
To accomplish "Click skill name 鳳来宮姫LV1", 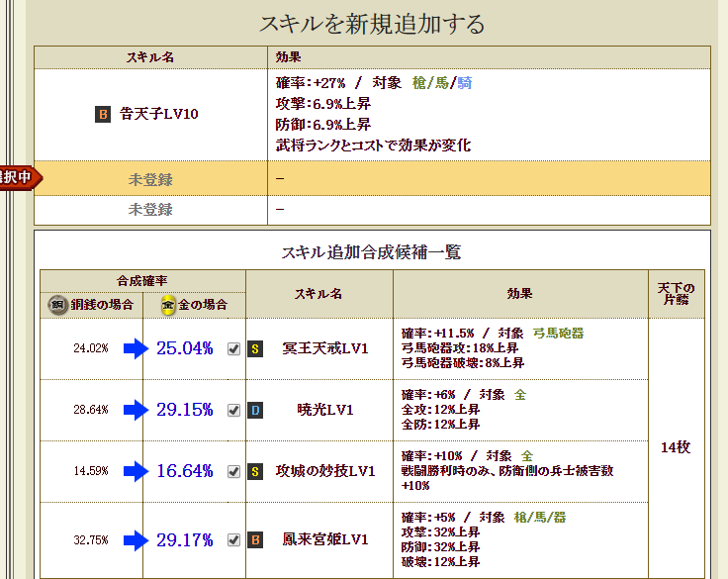I will click(325, 539).
